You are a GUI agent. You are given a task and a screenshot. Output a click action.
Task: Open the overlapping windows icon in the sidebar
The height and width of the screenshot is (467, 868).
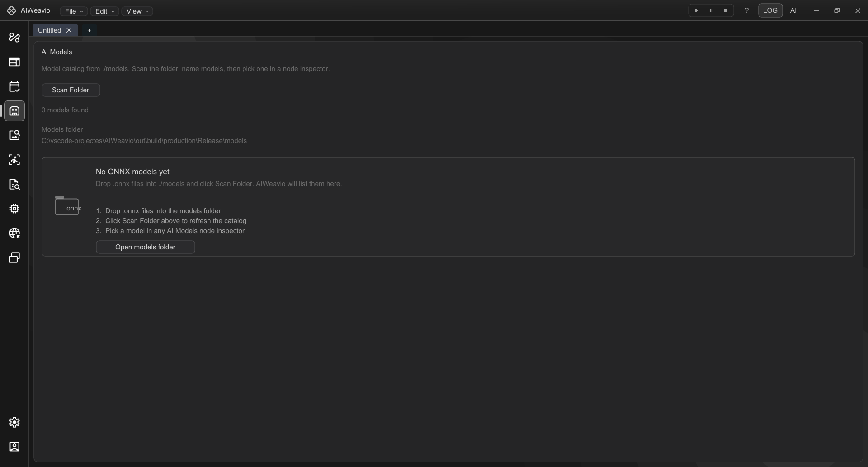click(x=14, y=257)
